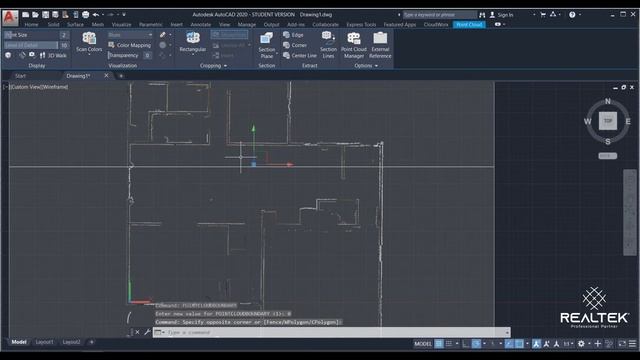Open the Rectangular crop dropdown arrow
Viewport: 640px width, 360px height.
coord(193,54)
